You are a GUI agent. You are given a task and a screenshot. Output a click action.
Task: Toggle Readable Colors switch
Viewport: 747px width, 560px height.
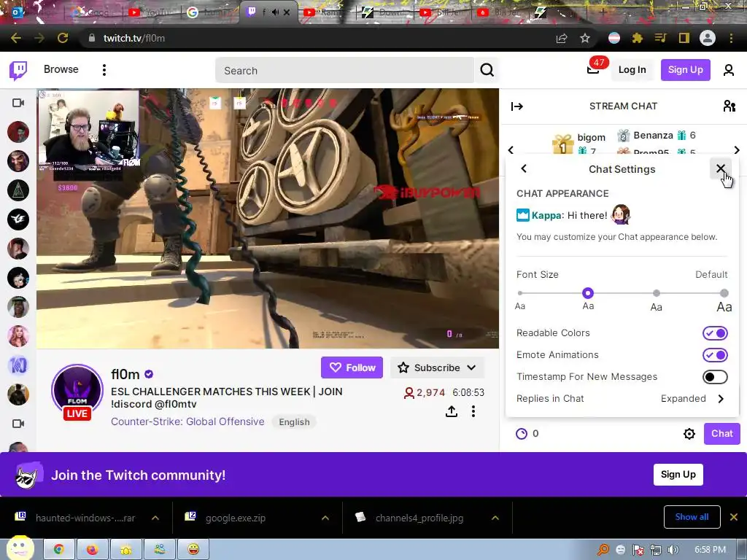point(715,332)
